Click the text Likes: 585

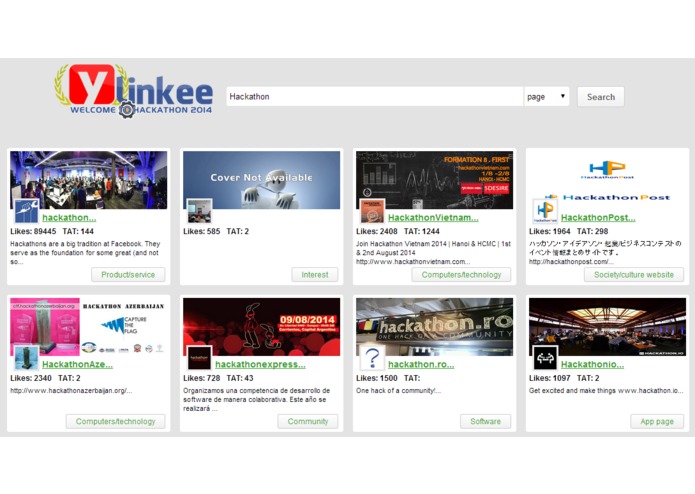(x=202, y=231)
